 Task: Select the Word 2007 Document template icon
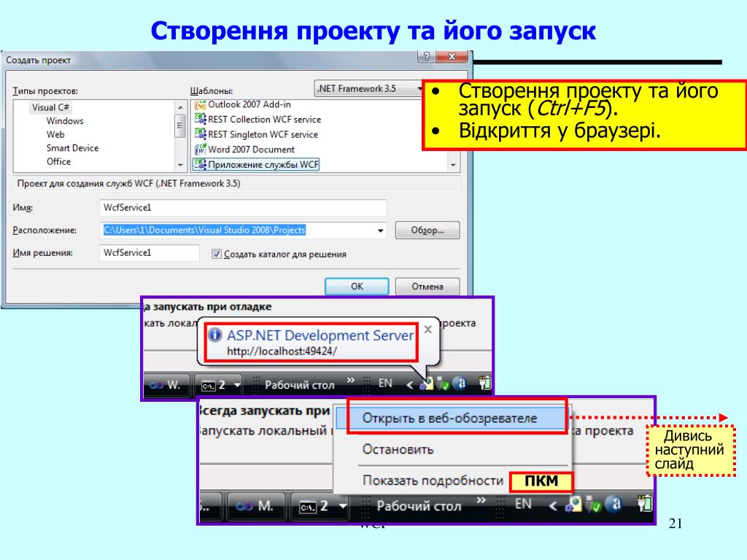(x=200, y=149)
